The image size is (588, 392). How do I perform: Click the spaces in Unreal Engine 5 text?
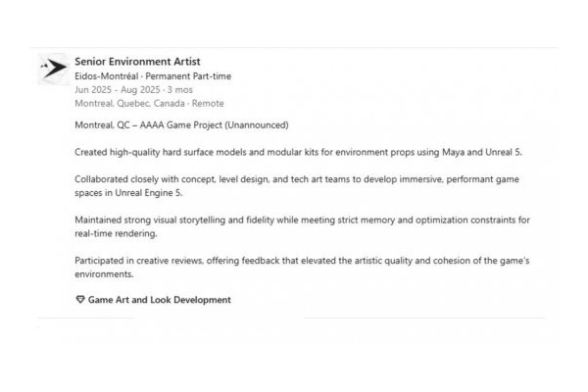click(128, 193)
